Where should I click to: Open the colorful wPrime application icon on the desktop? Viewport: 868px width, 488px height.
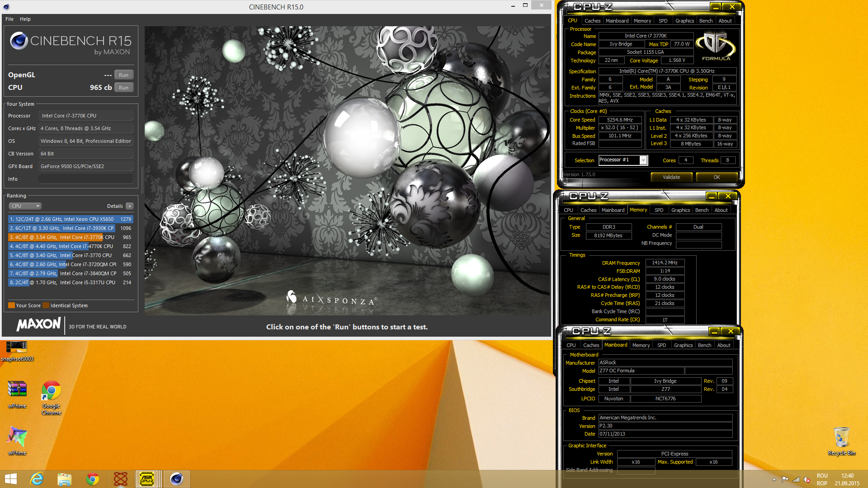tap(17, 441)
